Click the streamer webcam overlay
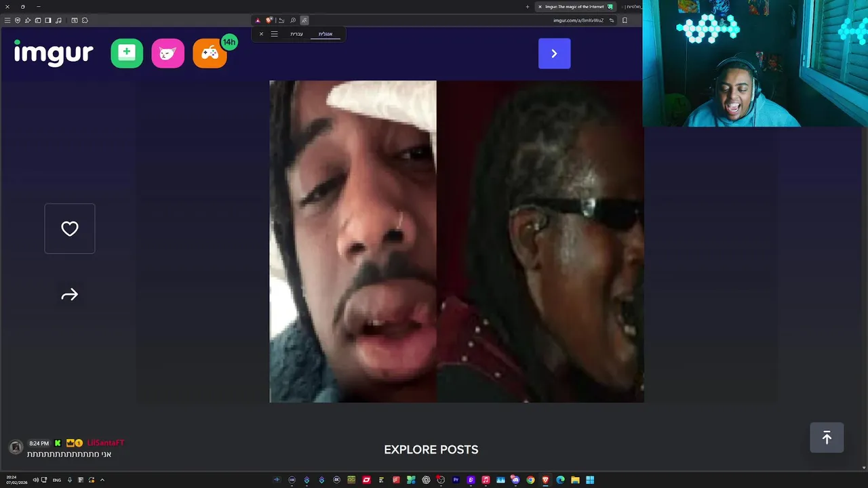The width and height of the screenshot is (868, 488). click(755, 63)
